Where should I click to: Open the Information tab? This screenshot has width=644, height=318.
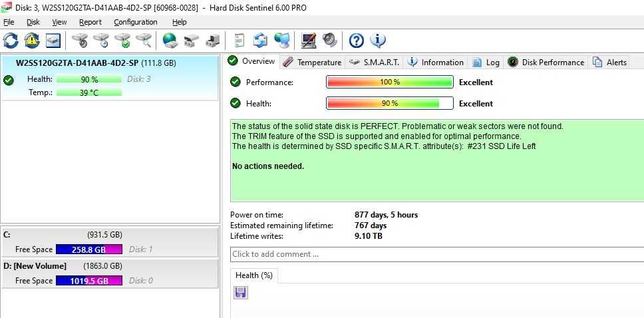(x=436, y=62)
